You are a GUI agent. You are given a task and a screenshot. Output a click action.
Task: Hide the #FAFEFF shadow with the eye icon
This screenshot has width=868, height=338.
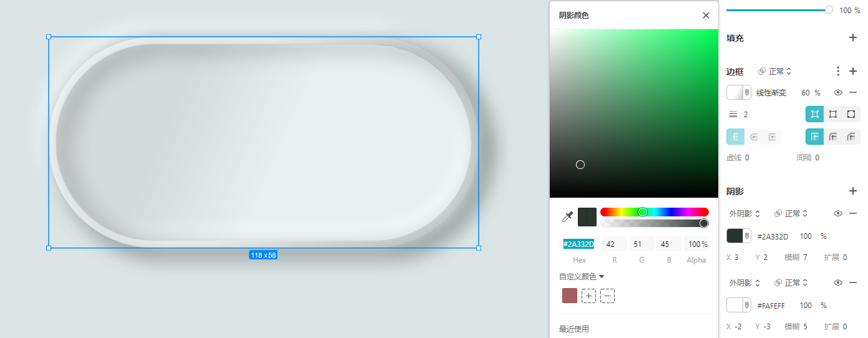coord(838,282)
